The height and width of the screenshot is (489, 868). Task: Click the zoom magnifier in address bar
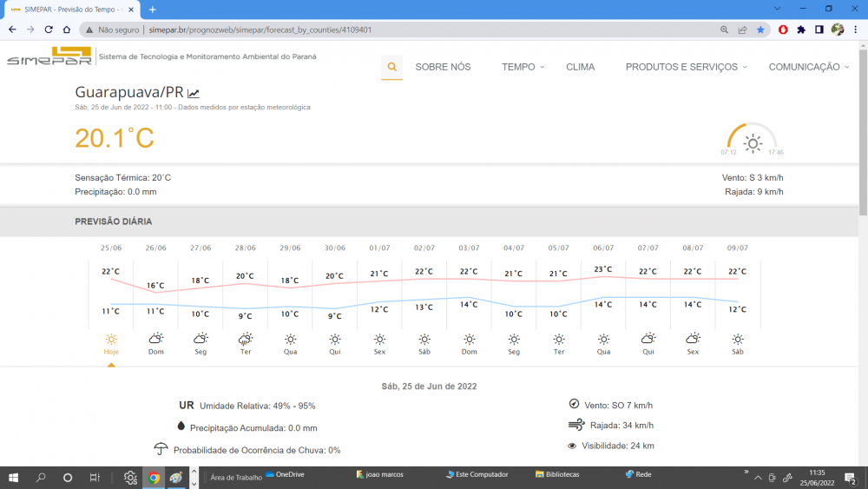point(724,30)
